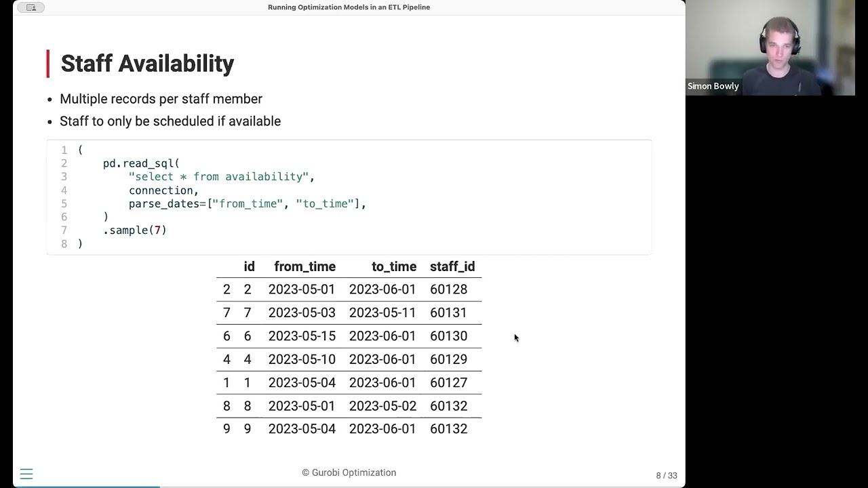Open the slide navigation hamburger menu

click(x=26, y=474)
